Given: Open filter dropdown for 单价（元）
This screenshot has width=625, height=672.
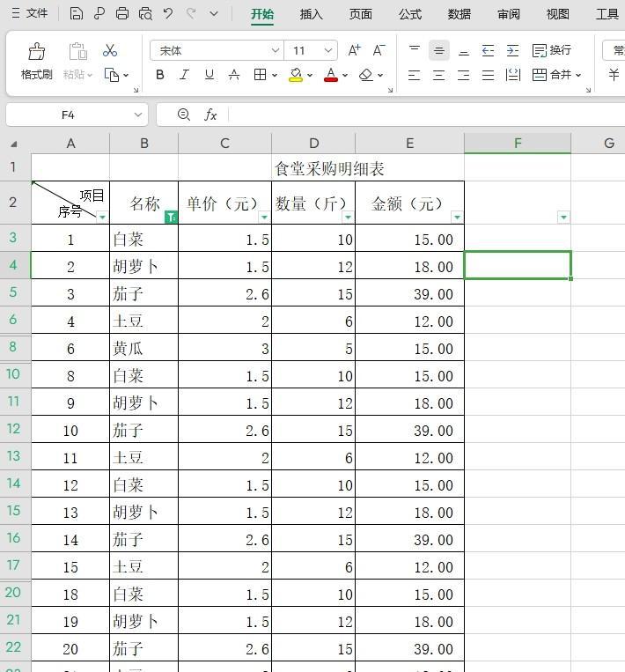Looking at the screenshot, I should [264, 217].
